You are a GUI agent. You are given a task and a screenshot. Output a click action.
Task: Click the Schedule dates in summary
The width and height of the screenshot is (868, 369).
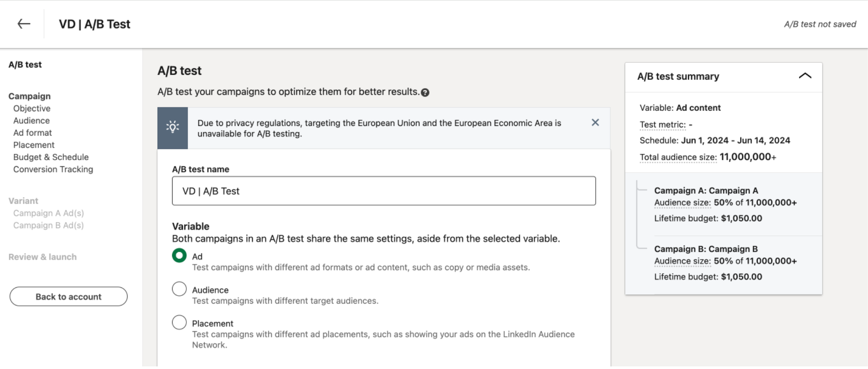click(736, 140)
